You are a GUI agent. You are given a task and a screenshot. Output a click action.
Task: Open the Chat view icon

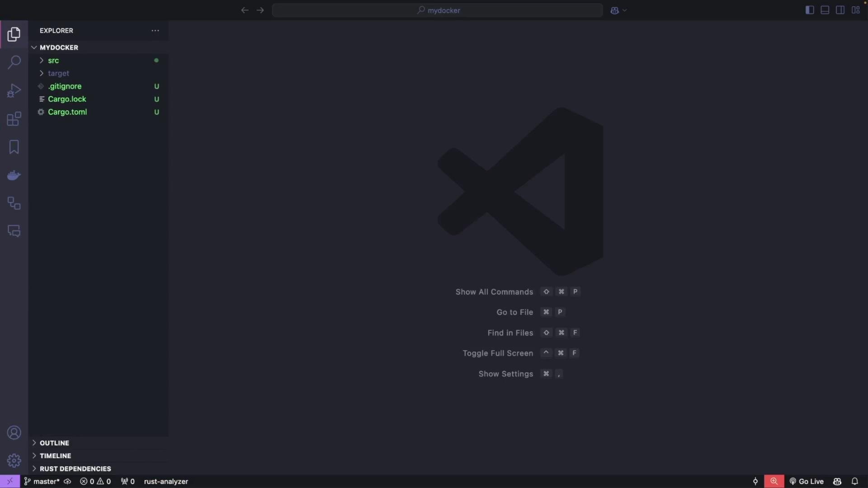click(14, 231)
